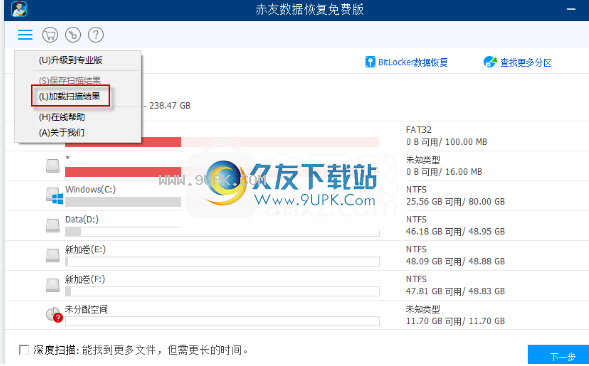
Task: Click the 新加卷(F:) usage bar
Action: click(x=222, y=291)
